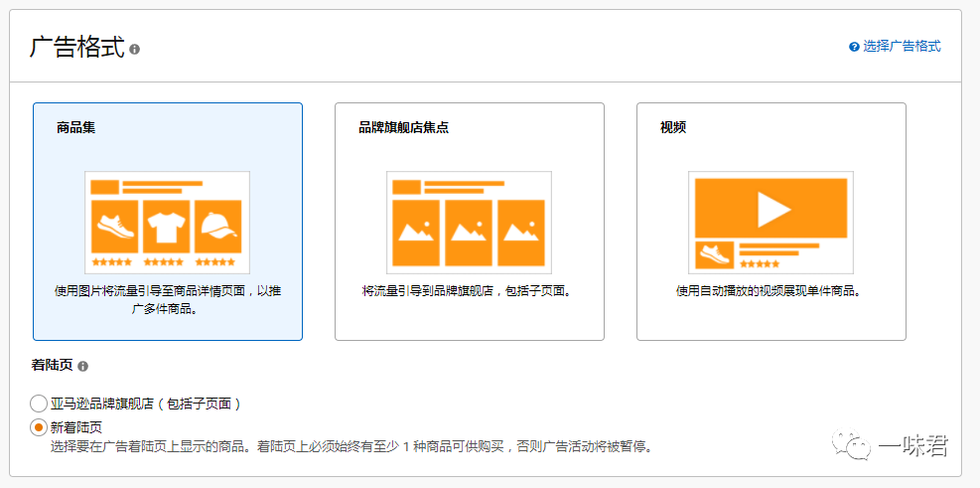
Task: Click the text 使用图片将流量引导至商品详情页面
Action: 152,291
